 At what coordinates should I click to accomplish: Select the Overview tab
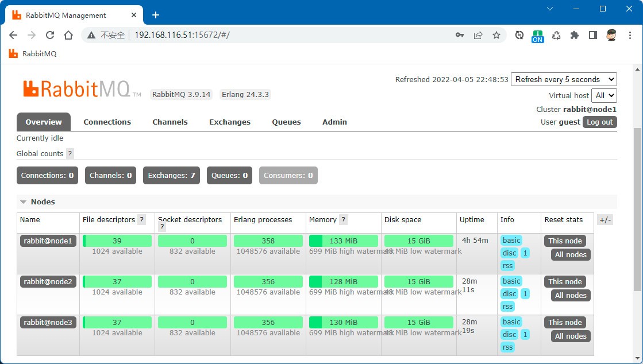pos(44,122)
